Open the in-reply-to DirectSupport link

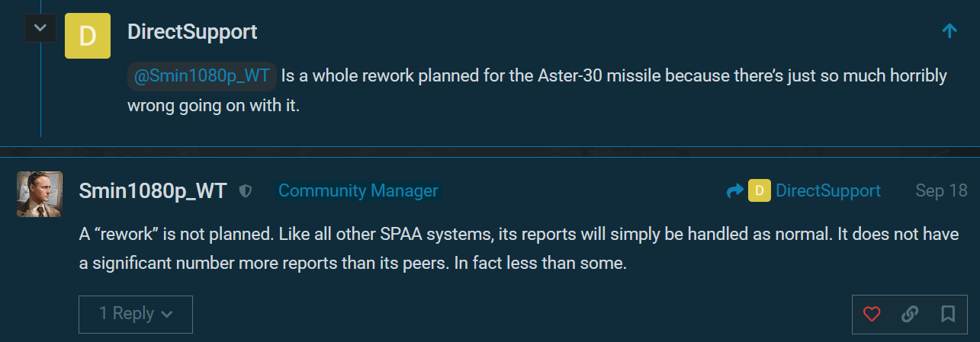pyautogui.click(x=828, y=190)
